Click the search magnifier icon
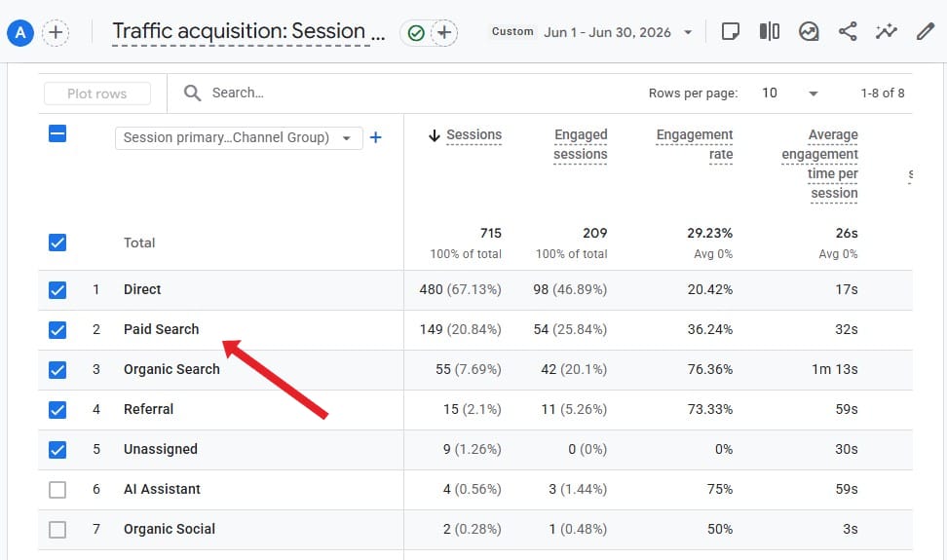947x560 pixels. tap(193, 93)
